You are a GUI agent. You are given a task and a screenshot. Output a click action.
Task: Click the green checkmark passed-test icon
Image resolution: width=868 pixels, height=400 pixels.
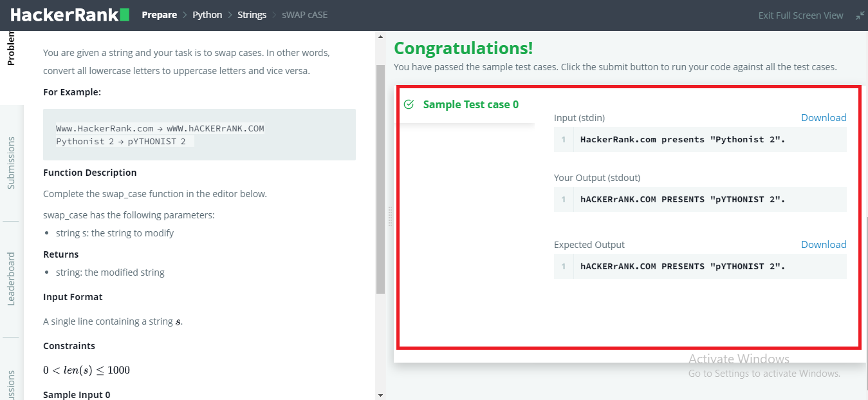(x=409, y=104)
